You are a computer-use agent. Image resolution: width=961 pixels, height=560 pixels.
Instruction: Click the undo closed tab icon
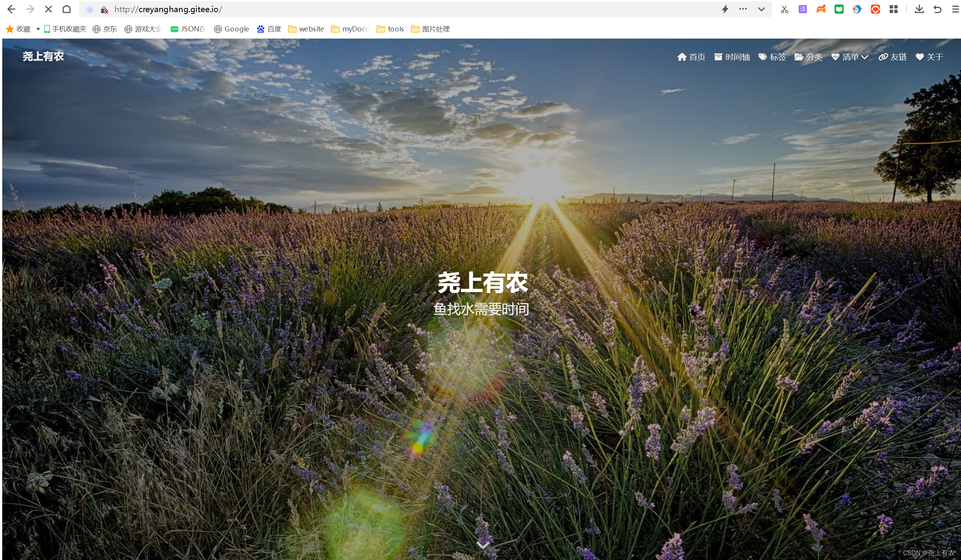pyautogui.click(x=938, y=9)
